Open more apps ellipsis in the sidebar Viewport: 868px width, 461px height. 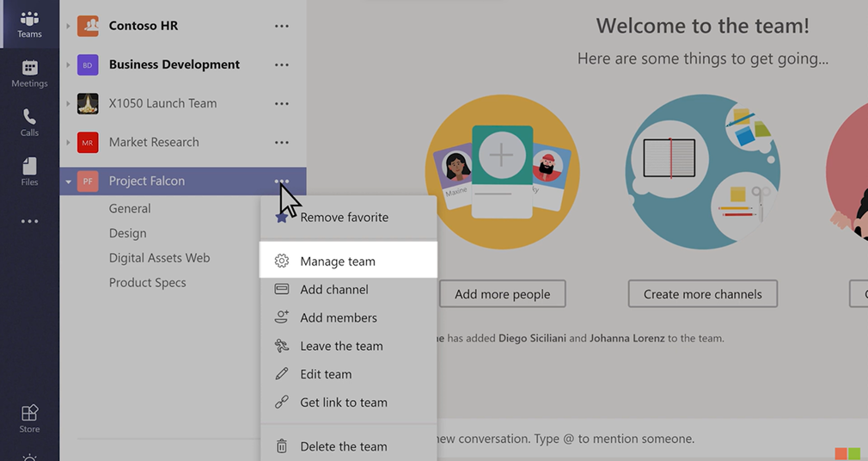pyautogui.click(x=29, y=221)
